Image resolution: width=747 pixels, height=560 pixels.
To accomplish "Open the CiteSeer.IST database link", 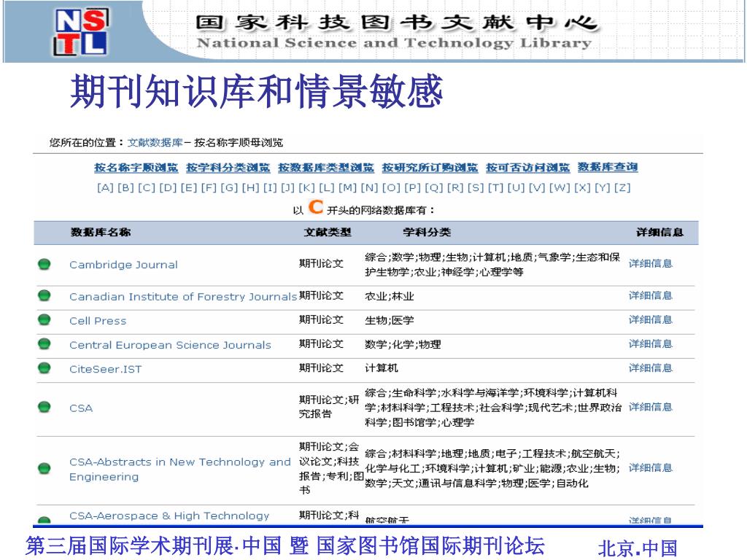I will (x=105, y=369).
